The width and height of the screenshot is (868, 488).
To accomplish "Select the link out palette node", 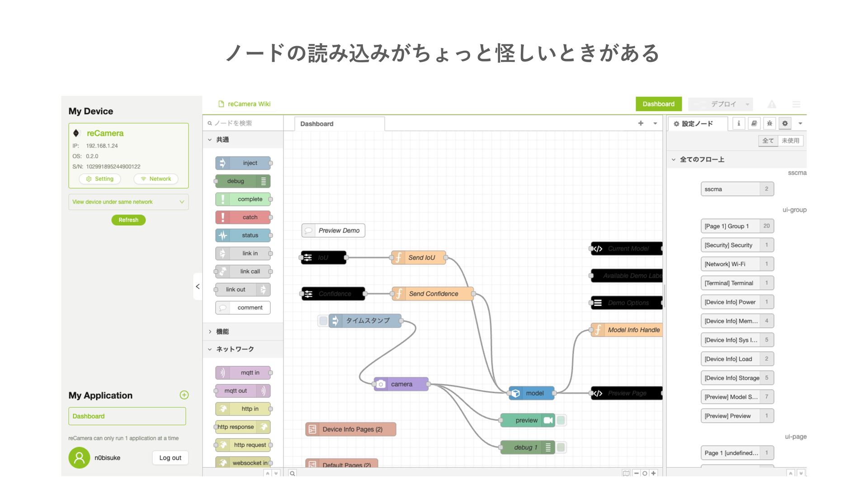I will click(243, 290).
